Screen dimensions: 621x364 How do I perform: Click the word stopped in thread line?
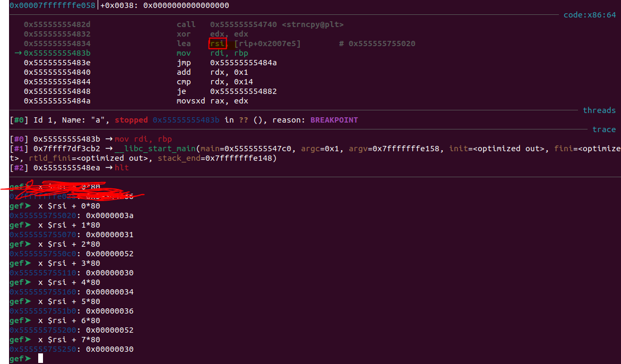click(x=131, y=119)
